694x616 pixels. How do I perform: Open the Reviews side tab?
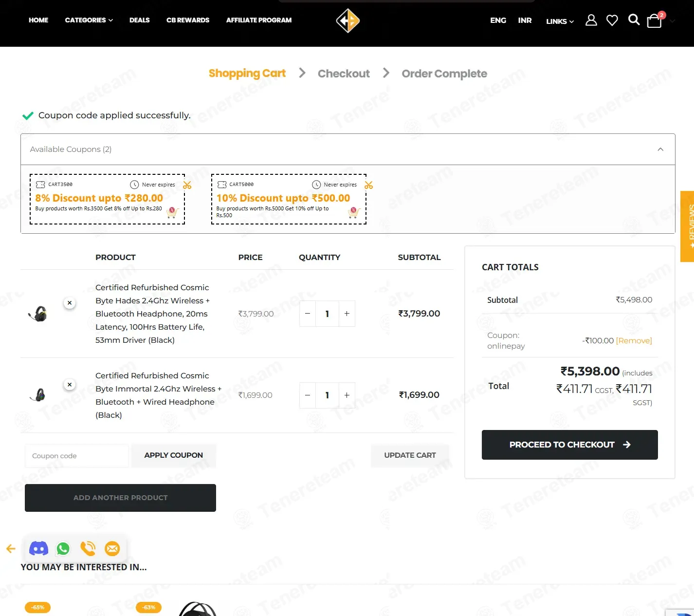coord(687,226)
